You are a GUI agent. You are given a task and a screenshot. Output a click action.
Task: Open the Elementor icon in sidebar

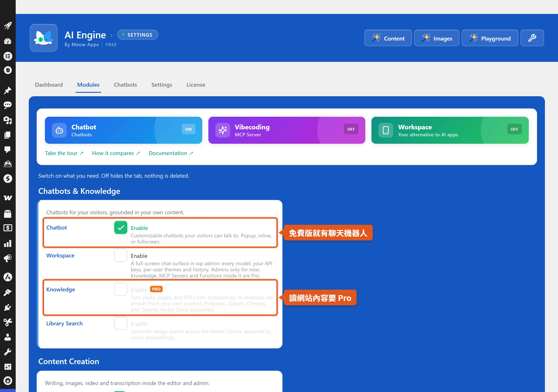pos(8,56)
